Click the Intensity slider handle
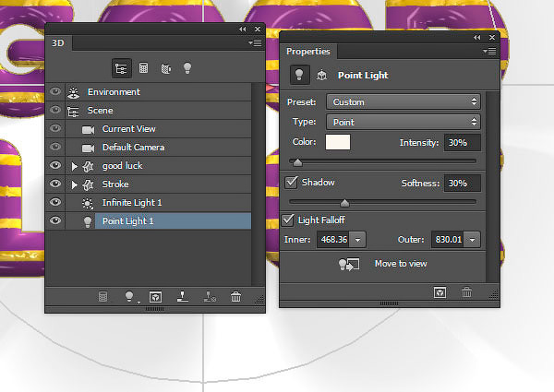The width and height of the screenshot is (554, 392). click(x=298, y=162)
